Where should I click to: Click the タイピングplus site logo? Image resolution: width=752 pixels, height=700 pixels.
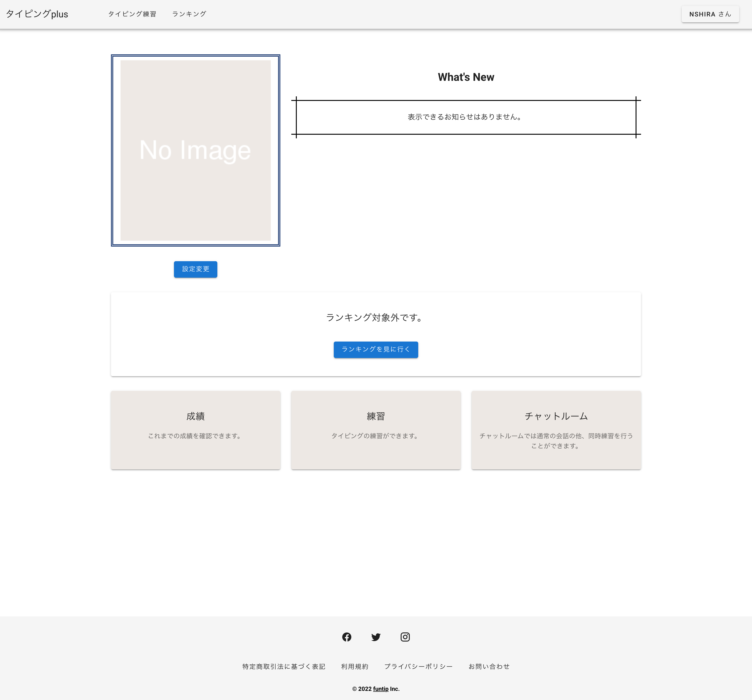[37, 14]
